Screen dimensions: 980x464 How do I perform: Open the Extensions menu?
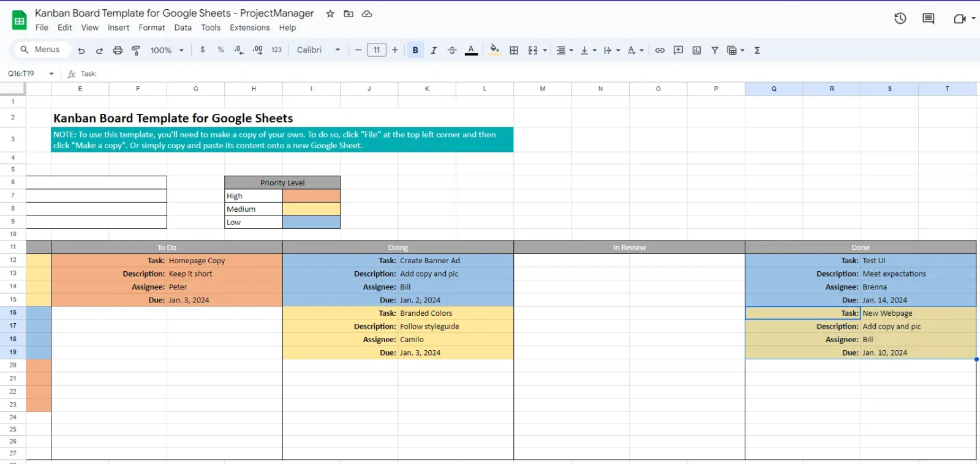250,28
